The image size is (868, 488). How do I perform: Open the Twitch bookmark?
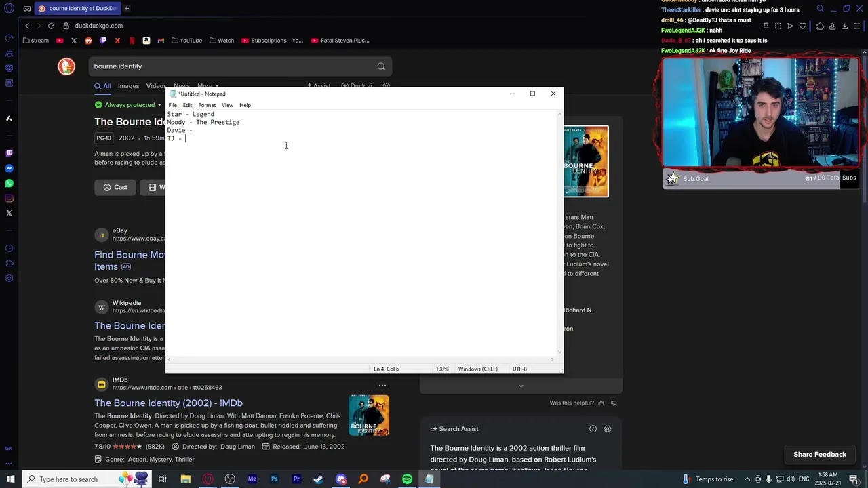103,41
